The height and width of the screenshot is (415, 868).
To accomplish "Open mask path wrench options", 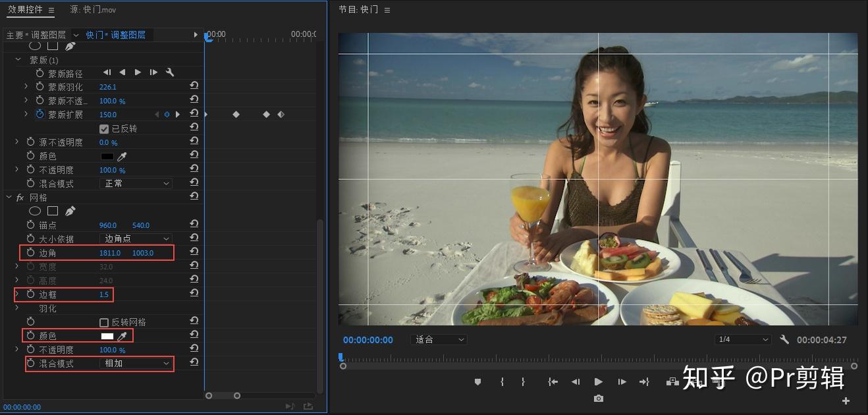I will pos(170,72).
